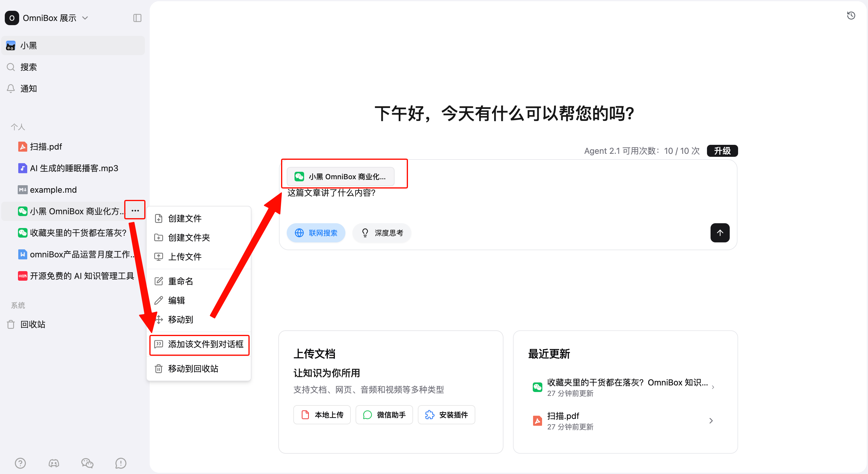Open the Discord community icon
Image resolution: width=868 pixels, height=474 pixels.
pos(54,463)
